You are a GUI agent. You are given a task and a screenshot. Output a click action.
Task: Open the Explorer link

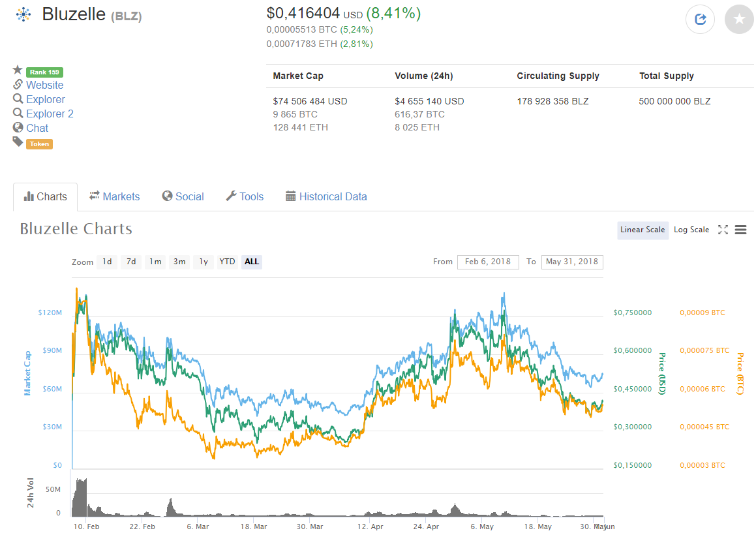coord(45,99)
